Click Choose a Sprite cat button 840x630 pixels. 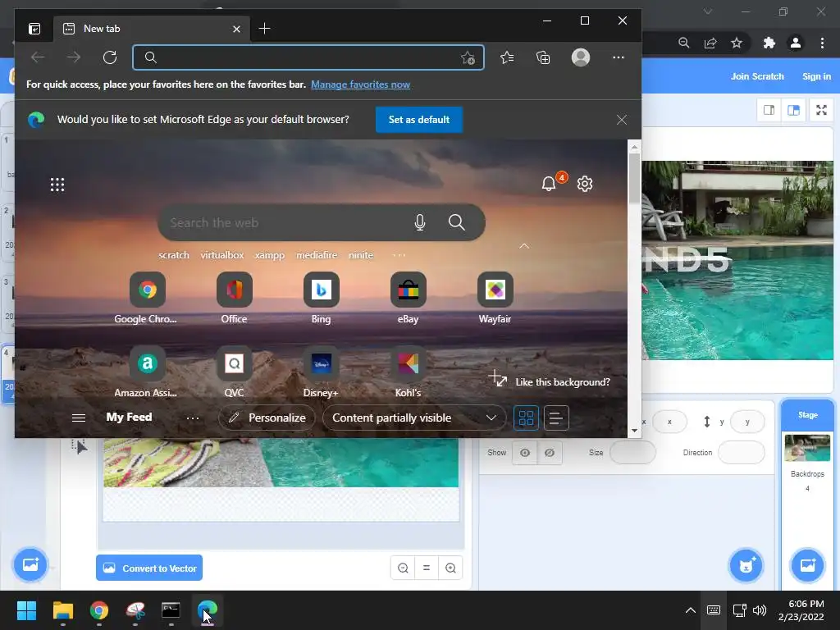click(746, 565)
